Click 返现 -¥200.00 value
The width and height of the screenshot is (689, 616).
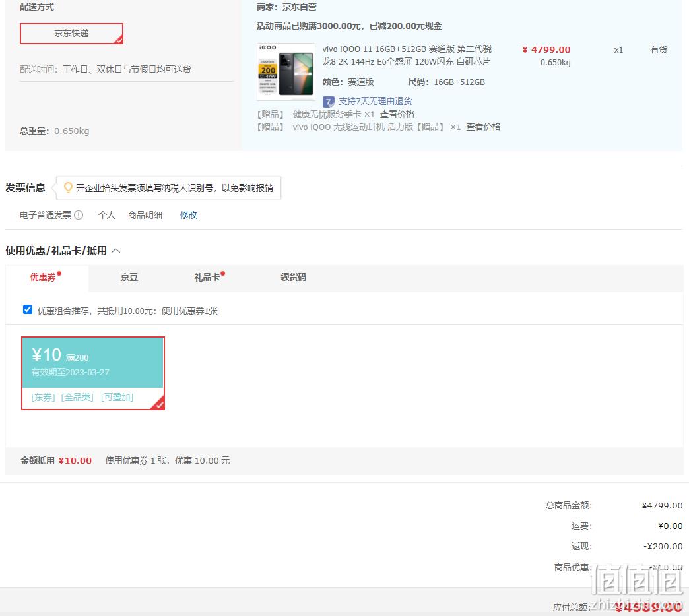click(663, 546)
